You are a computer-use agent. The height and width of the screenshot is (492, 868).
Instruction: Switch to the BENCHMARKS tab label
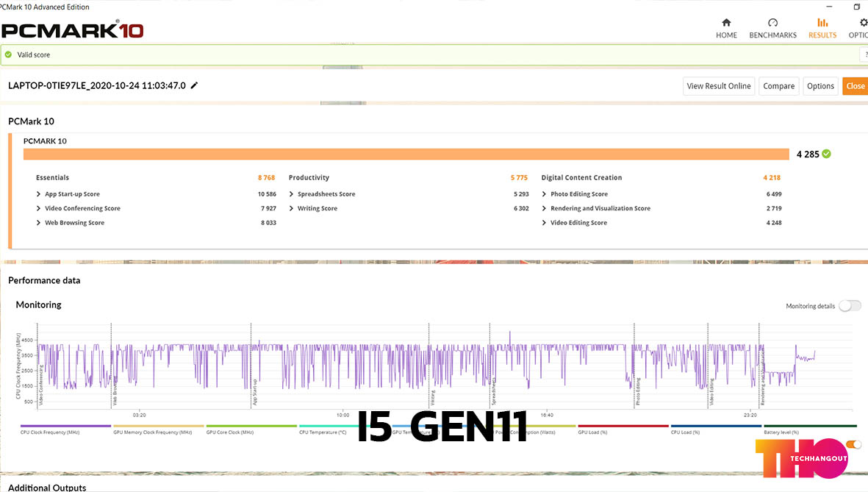click(x=772, y=35)
